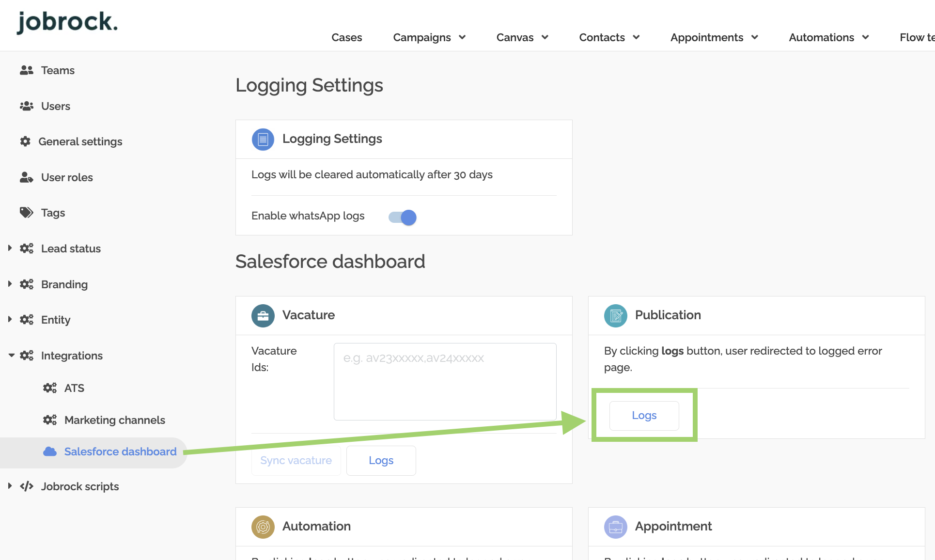
Task: Open the Campaigns dropdown menu
Action: [429, 37]
